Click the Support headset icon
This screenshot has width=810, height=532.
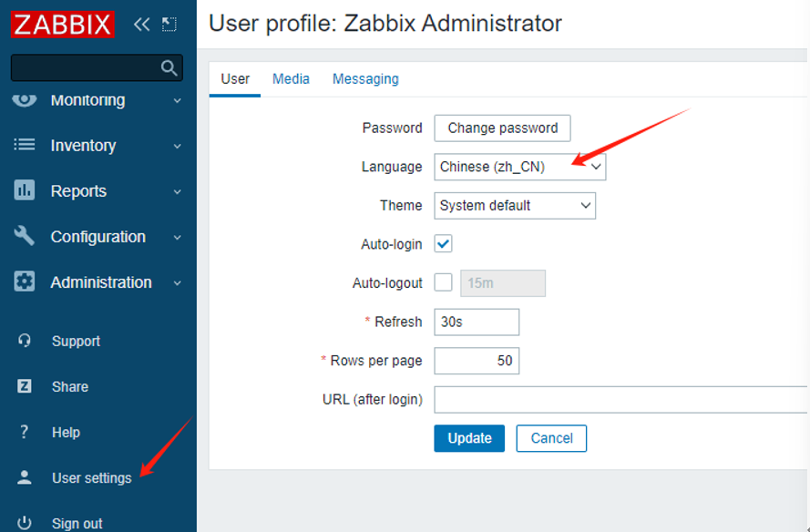click(25, 341)
